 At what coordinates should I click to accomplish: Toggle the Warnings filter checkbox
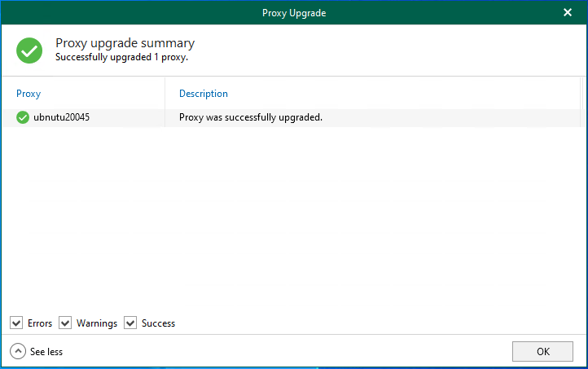[65, 323]
